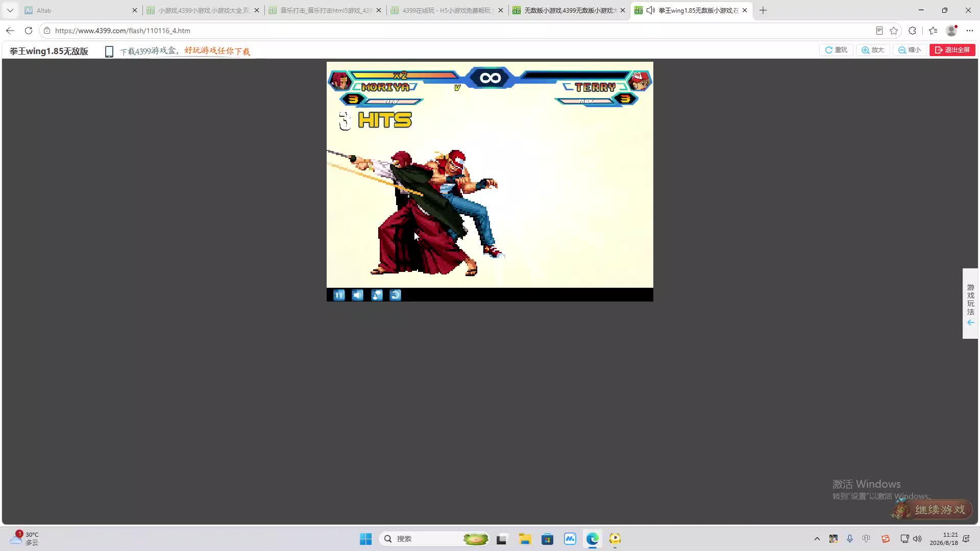The height and width of the screenshot is (551, 980).
Task: Close the Altab tab
Action: tap(135, 10)
